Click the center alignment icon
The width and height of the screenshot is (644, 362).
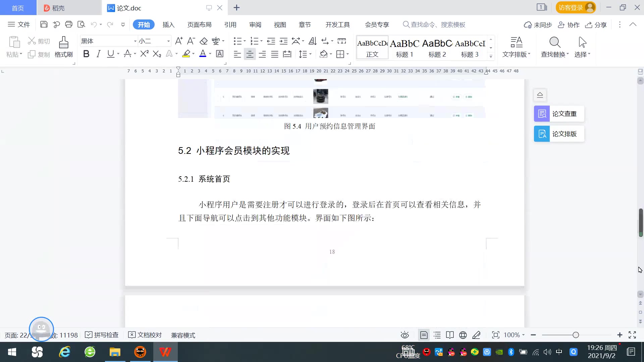pyautogui.click(x=250, y=54)
